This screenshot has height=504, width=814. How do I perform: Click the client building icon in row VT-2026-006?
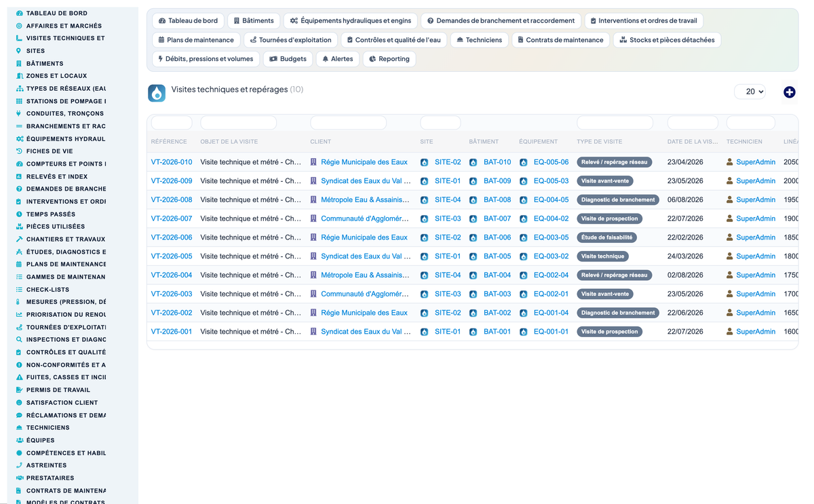[313, 237]
